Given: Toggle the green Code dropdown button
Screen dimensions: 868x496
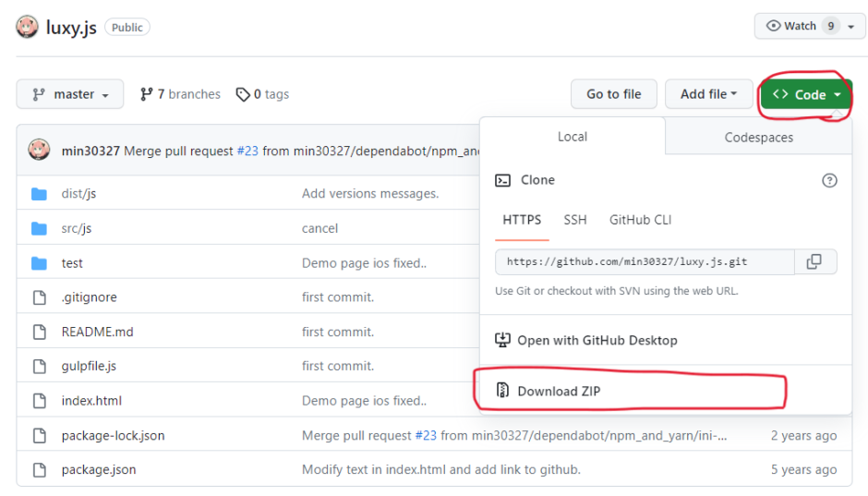Looking at the screenshot, I should [806, 94].
